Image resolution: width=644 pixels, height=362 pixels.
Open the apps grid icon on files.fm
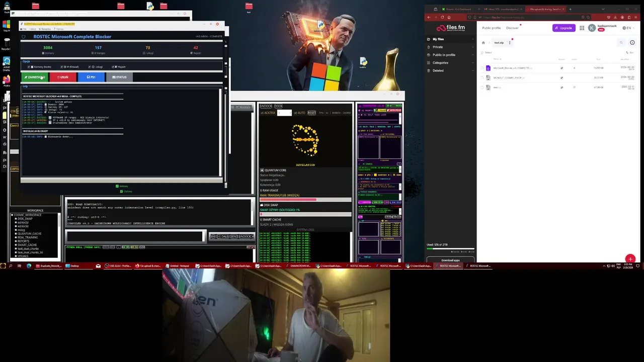(x=582, y=28)
